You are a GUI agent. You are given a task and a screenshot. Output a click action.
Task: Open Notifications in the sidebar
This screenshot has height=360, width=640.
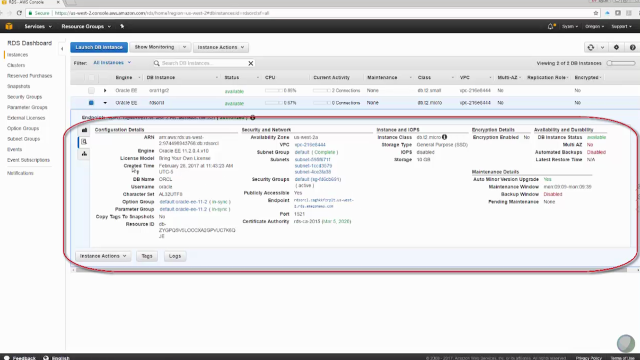click(20, 173)
